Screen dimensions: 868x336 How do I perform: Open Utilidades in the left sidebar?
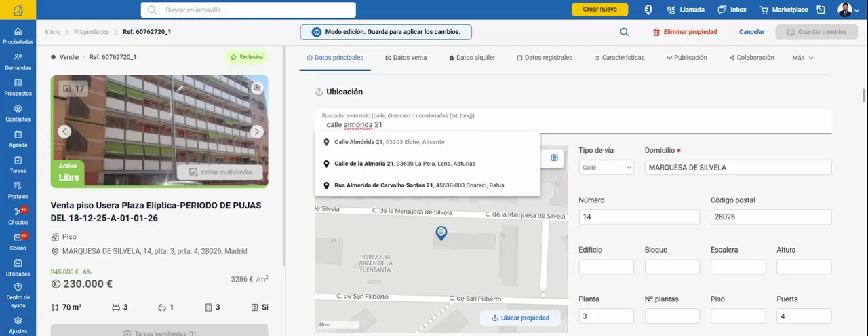point(18,268)
